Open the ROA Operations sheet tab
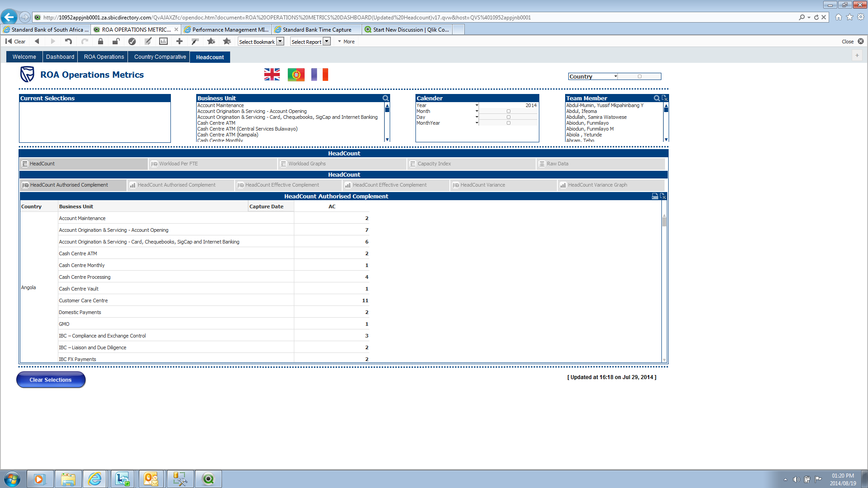Viewport: 868px width, 488px height. [x=104, y=57]
